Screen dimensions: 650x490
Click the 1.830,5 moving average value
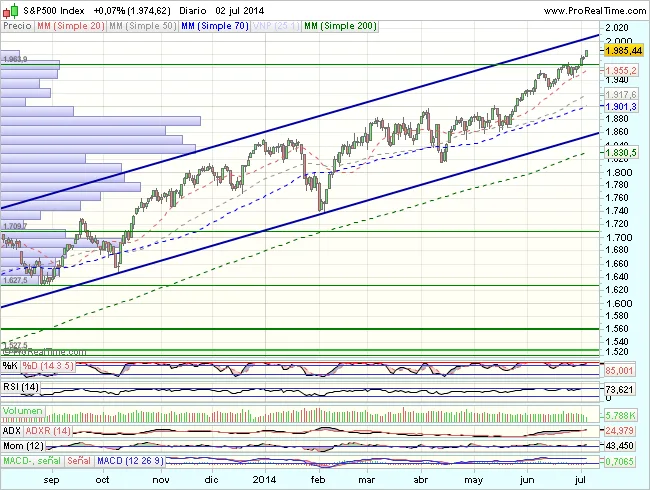(x=621, y=153)
